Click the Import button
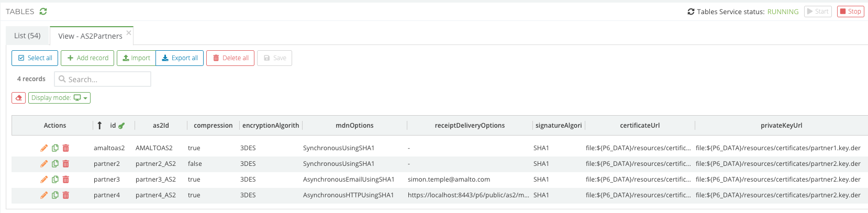This screenshot has height=213, width=868. [x=136, y=58]
